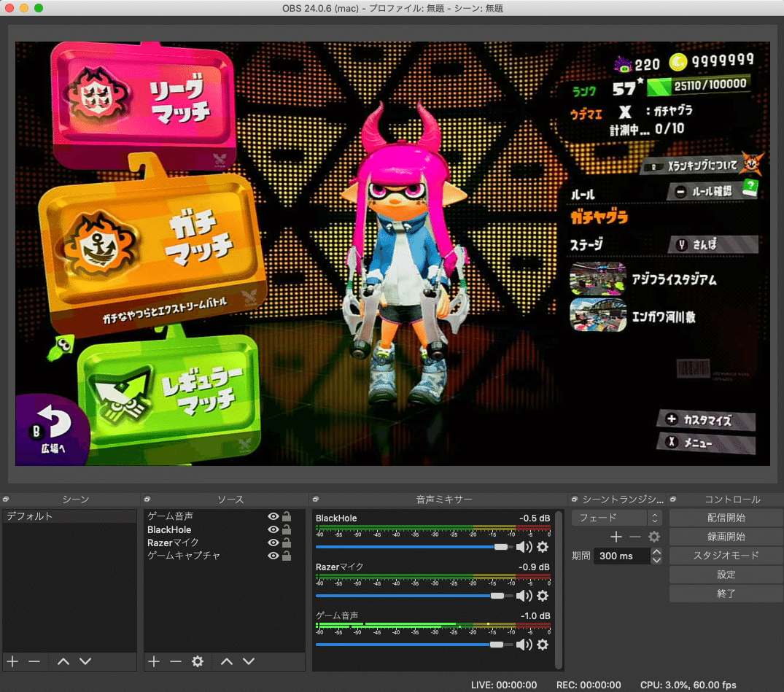Click the REC: 00:00:00 status text
Image resolution: width=784 pixels, height=692 pixels.
coord(589,685)
